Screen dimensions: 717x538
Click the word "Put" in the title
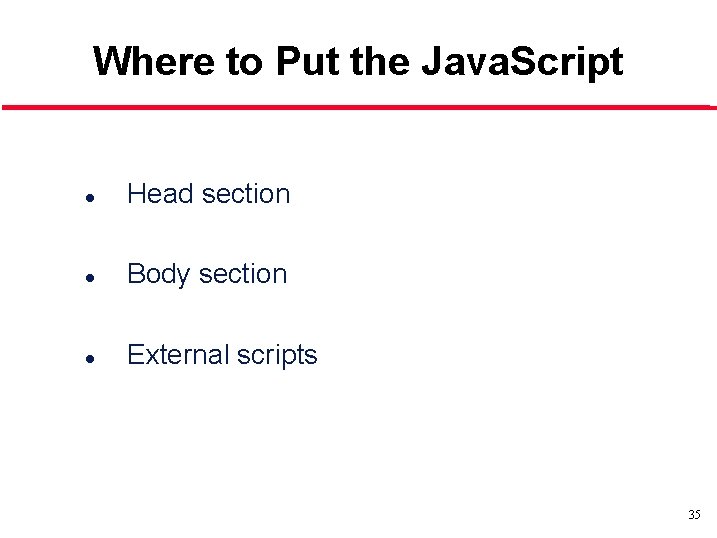coord(308,61)
